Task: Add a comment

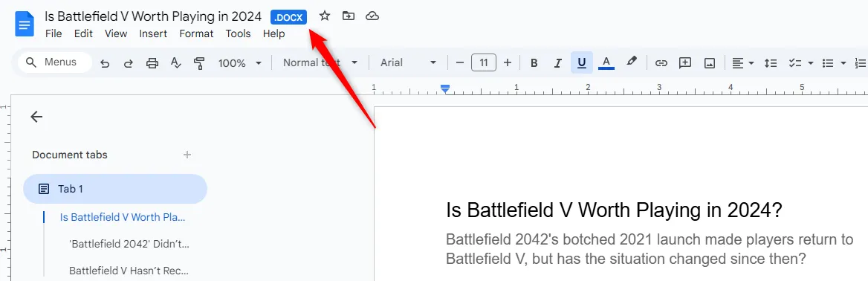Action: [685, 62]
